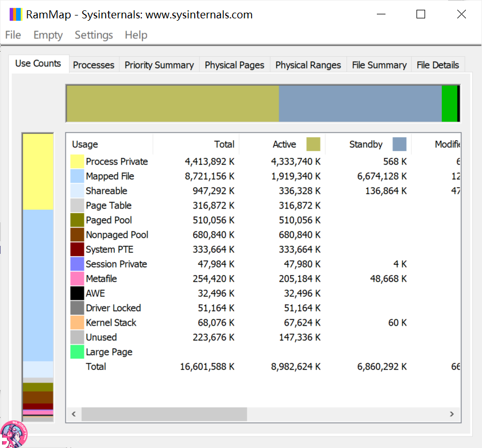Click the right arrow of horizontal scrollbar
This screenshot has width=482, height=448.
click(452, 414)
